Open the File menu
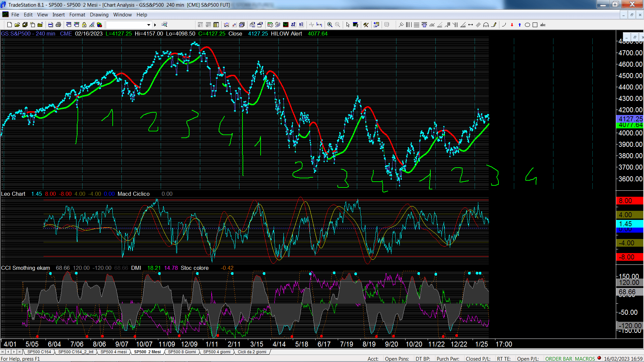 click(x=15, y=15)
